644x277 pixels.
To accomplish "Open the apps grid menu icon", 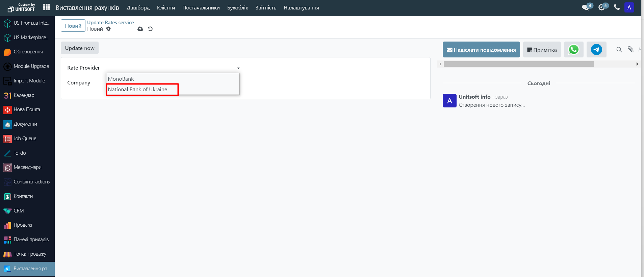I will tap(47, 7).
